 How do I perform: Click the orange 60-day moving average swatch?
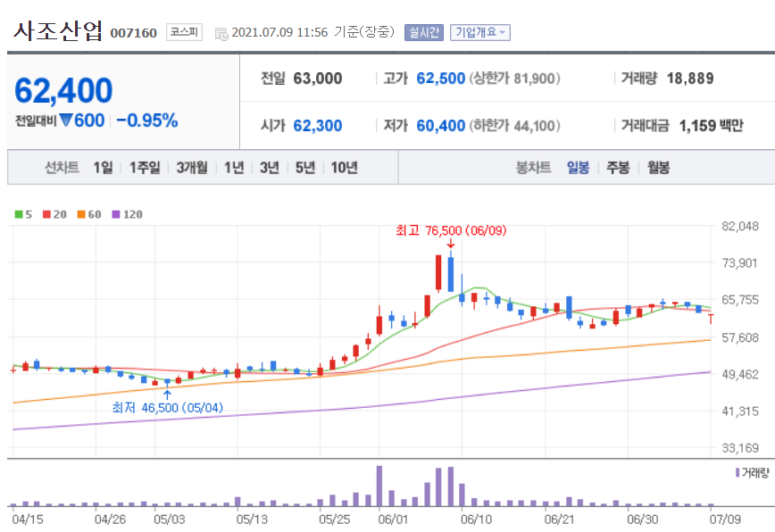(81, 214)
